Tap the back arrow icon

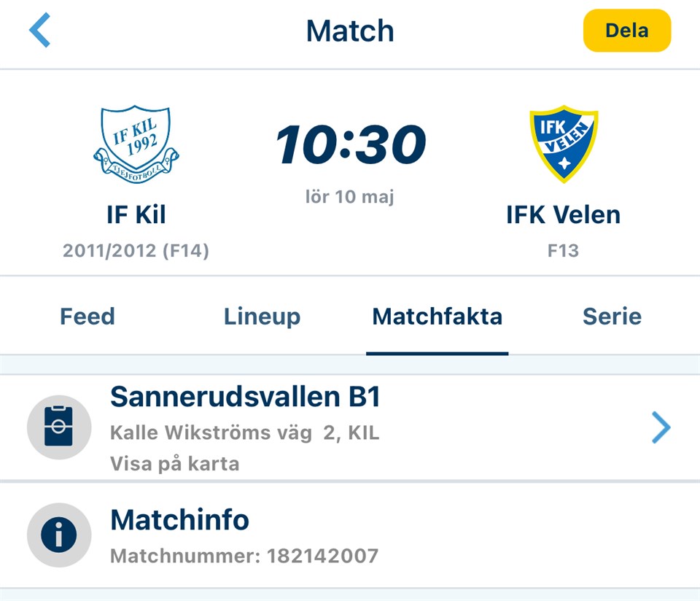coord(40,31)
